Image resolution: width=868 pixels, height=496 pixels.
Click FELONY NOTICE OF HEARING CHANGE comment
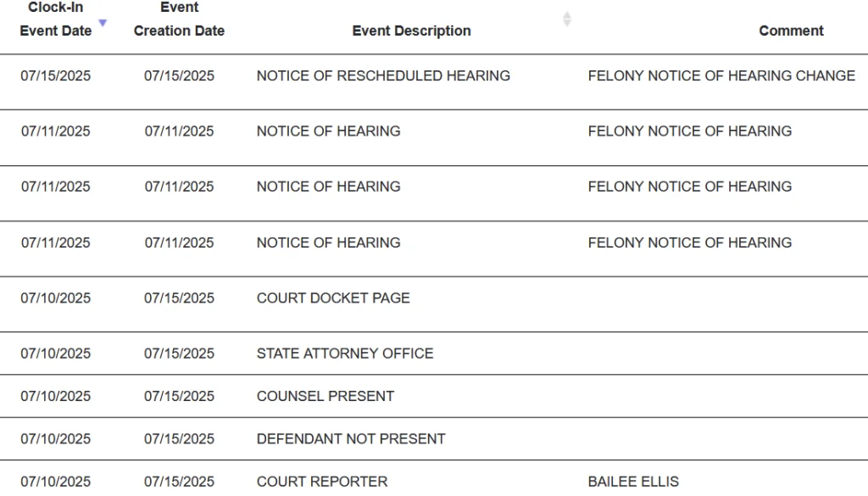(721, 75)
